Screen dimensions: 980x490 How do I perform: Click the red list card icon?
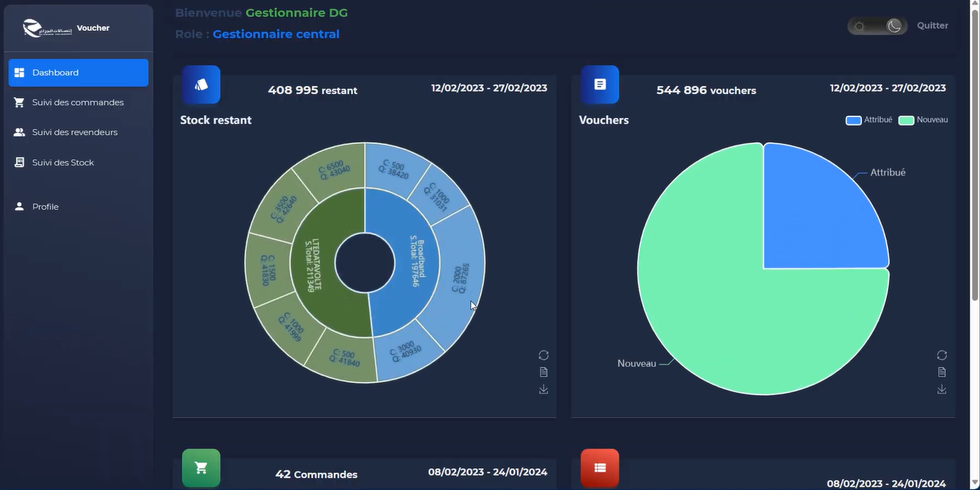click(x=599, y=468)
